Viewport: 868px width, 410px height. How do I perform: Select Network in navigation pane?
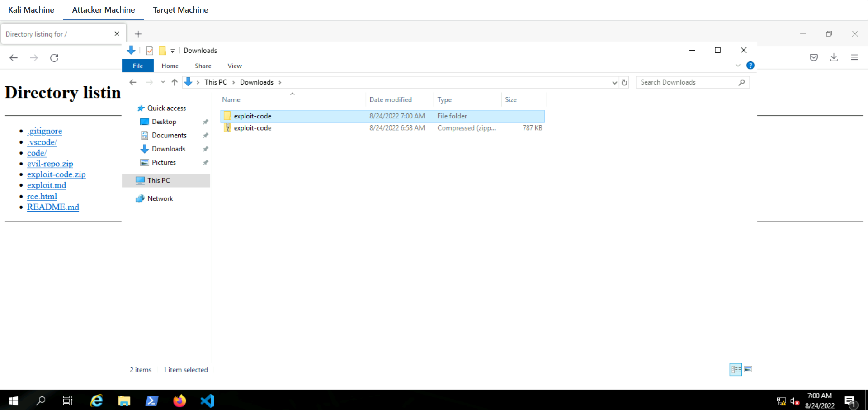[160, 198]
